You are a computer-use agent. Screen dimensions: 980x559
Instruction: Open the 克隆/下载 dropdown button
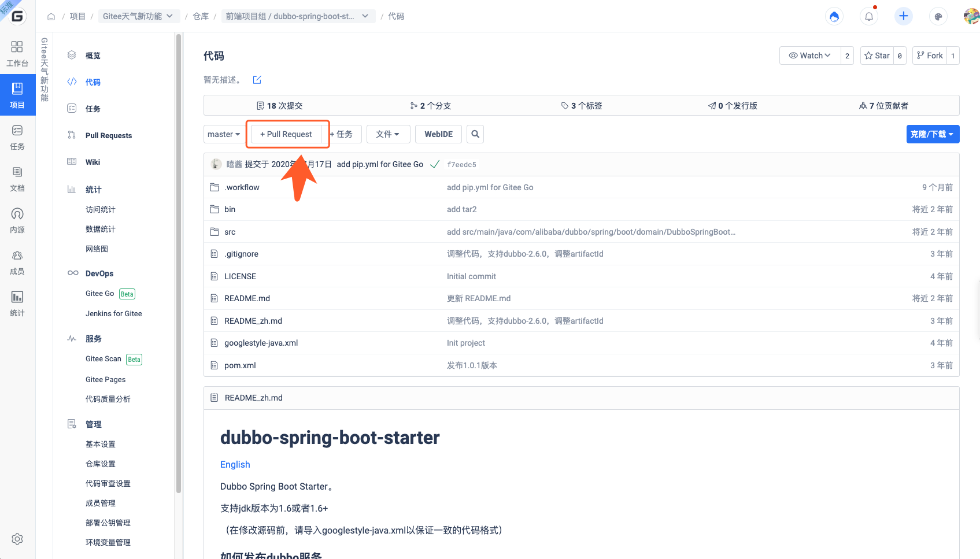tap(933, 134)
